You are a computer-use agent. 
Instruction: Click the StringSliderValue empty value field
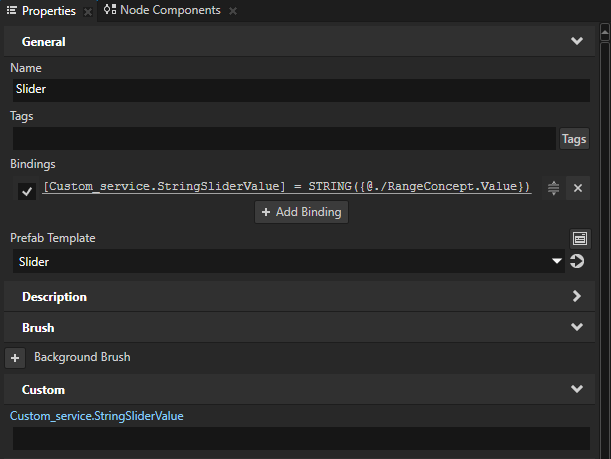[301, 438]
